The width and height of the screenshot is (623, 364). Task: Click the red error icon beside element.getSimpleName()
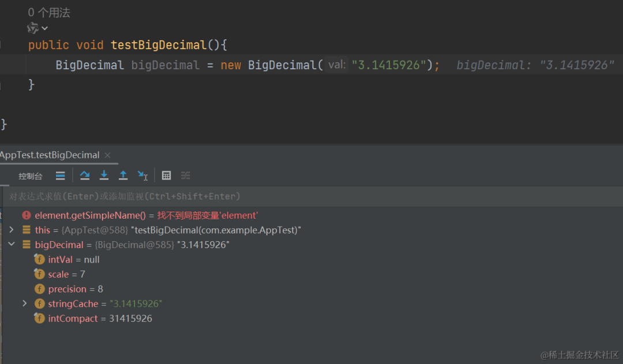click(26, 215)
